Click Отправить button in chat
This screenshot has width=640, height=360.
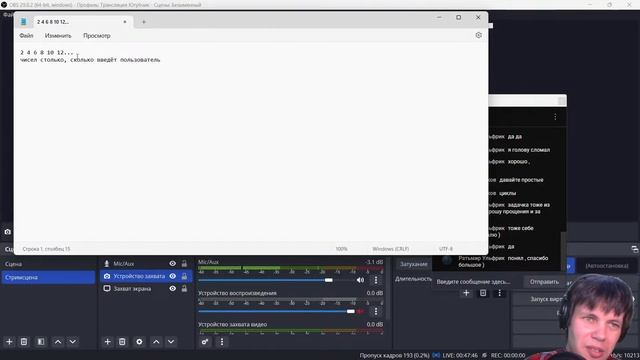point(544,282)
